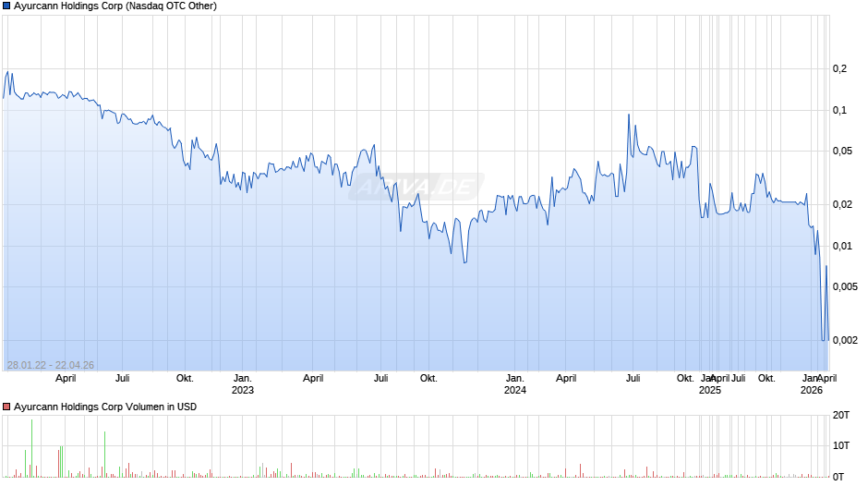Click the 'Jan. 2023' time axis label
868x486 pixels.
click(x=243, y=384)
